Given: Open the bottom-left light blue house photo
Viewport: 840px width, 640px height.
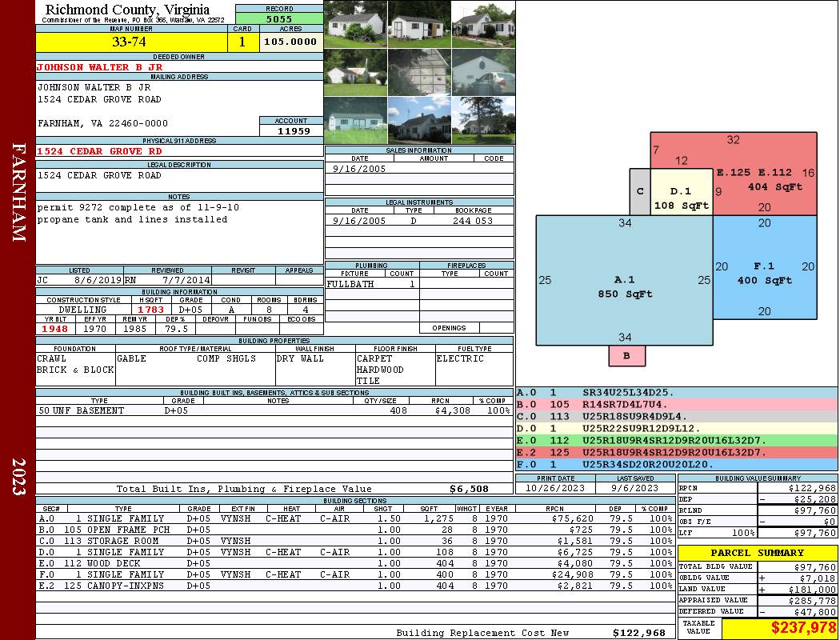Looking at the screenshot, I should 355,120.
